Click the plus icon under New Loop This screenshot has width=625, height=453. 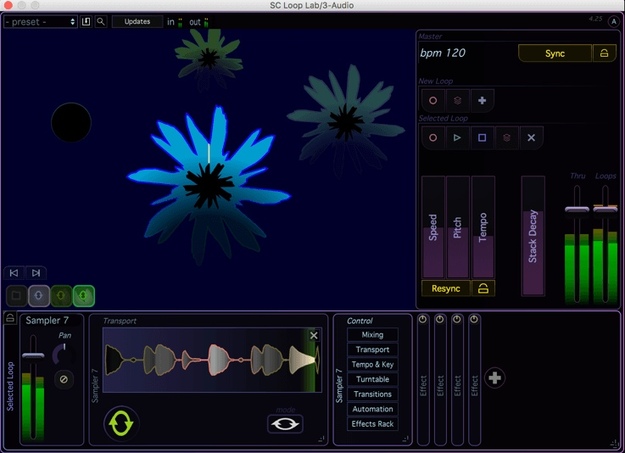pyautogui.click(x=481, y=101)
